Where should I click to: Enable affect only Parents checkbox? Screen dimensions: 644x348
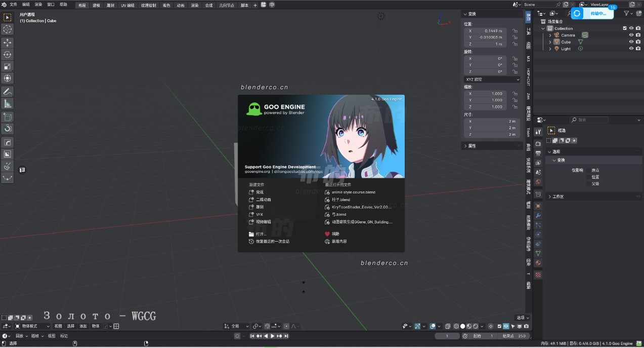tap(588, 183)
